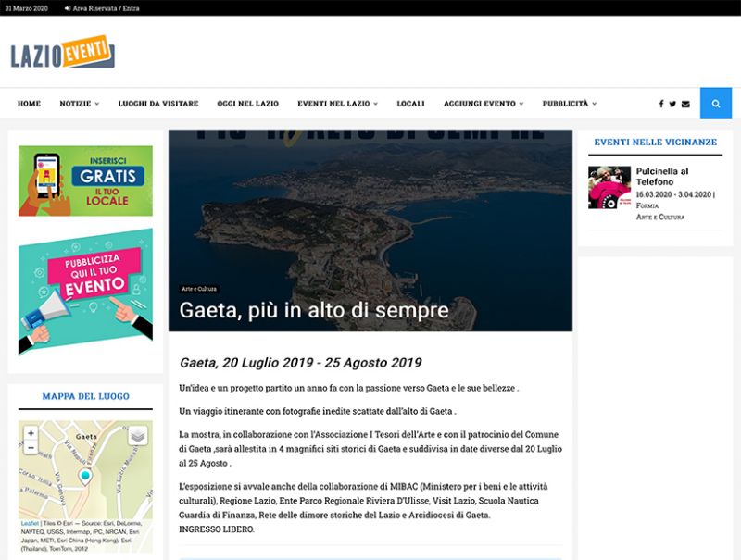Click the date text 31 Marzo 2020
Screen dimensions: 741x560
pyautogui.click(x=27, y=8)
